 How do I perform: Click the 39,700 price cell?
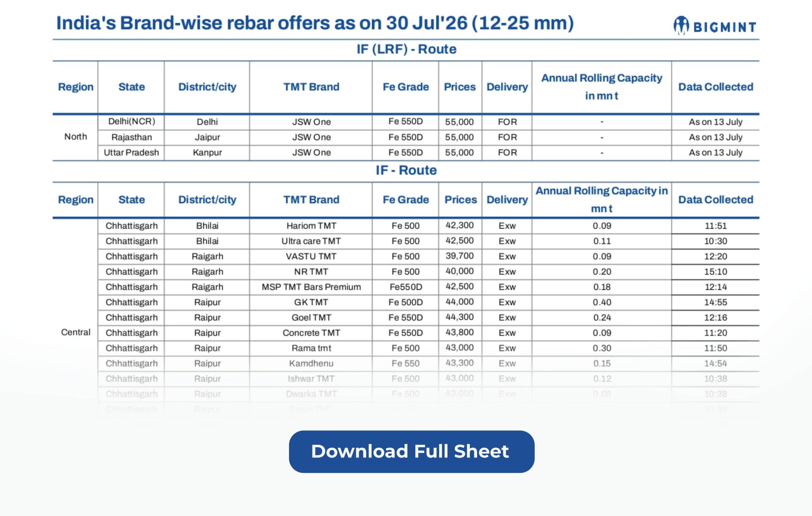tap(460, 256)
